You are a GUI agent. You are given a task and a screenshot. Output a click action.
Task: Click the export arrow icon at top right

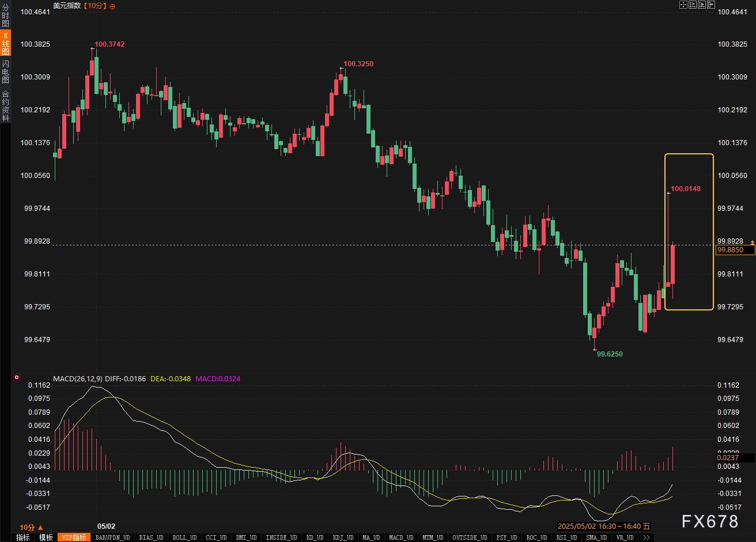pos(710,5)
